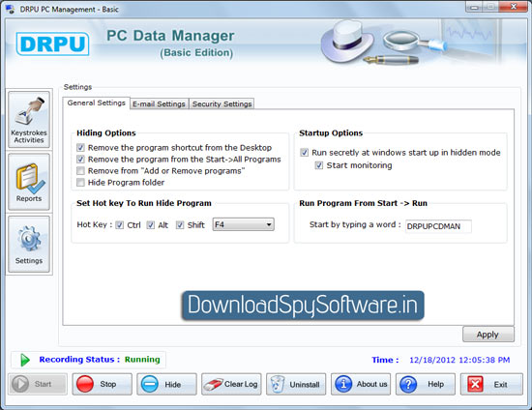This screenshot has height=410, width=532.
Task: Select the Settings gear icon in sidebar
Action: click(29, 245)
